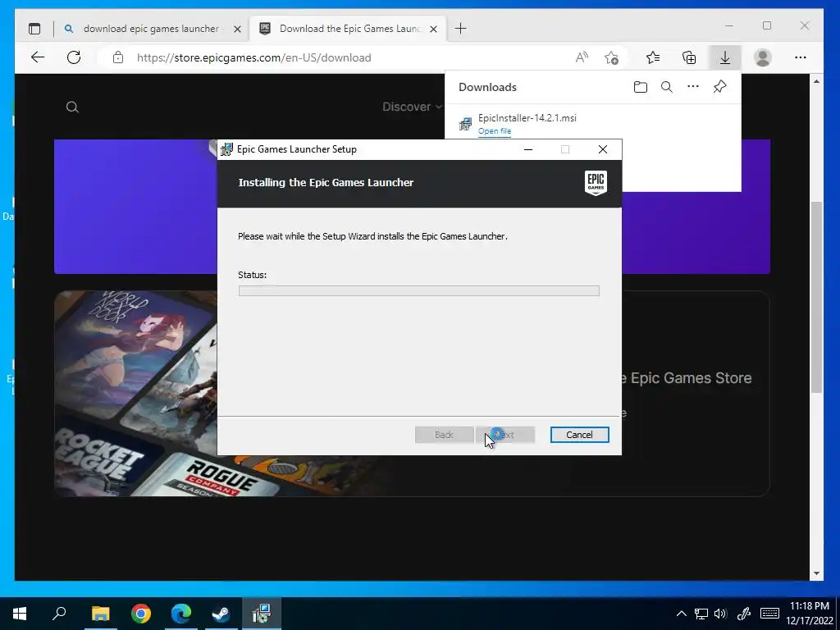Viewport: 840px width, 630px height.
Task: Open more options in Downloads panel
Action: [692, 86]
